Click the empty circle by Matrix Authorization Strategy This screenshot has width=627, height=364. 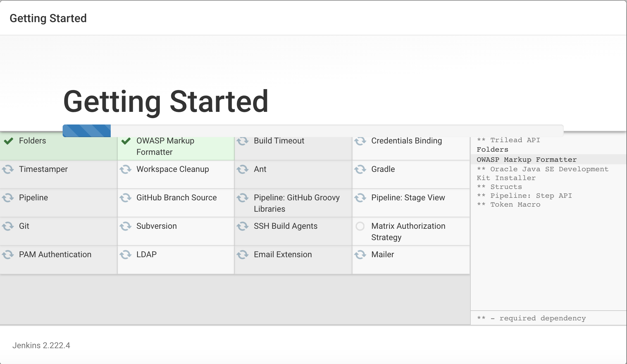[x=360, y=226]
